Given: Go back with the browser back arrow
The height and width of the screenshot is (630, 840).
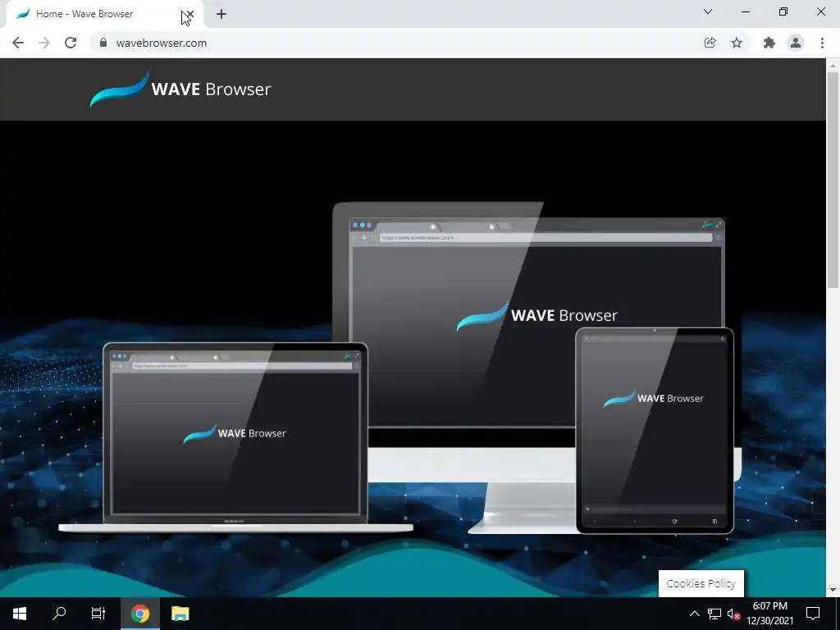Looking at the screenshot, I should pos(18,43).
